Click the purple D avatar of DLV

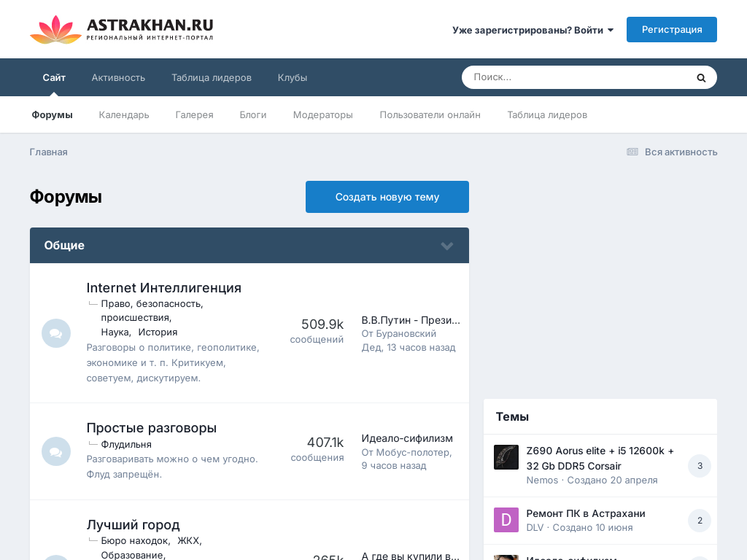(x=506, y=520)
